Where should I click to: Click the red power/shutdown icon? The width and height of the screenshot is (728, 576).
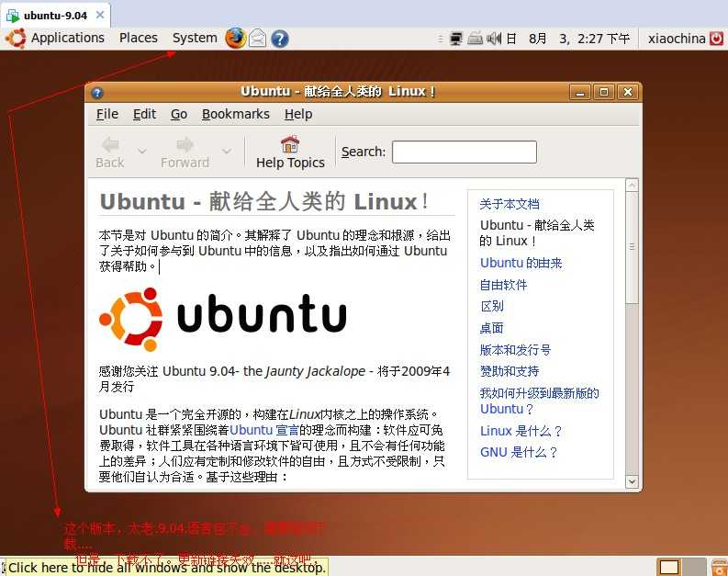717,38
